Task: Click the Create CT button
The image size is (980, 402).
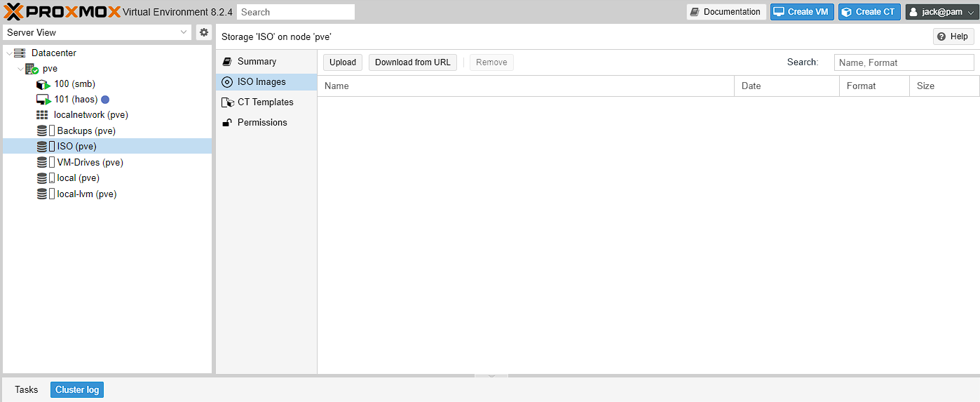Action: 869,12
